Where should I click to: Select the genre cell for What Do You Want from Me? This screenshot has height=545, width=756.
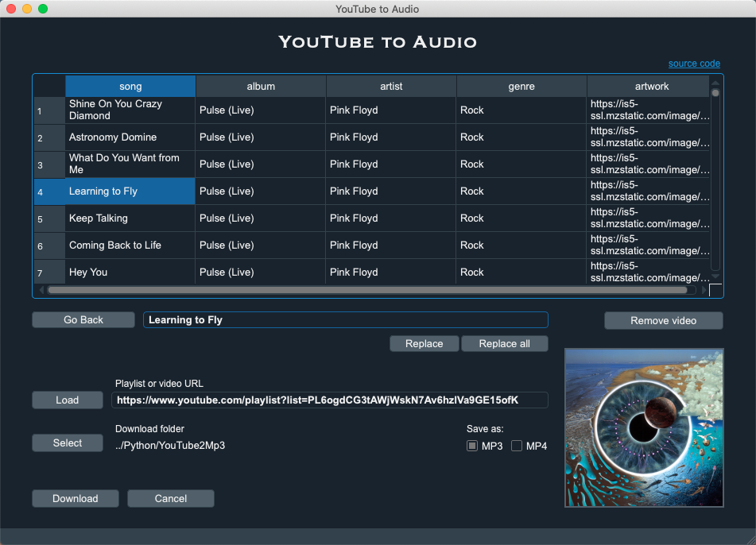click(x=521, y=164)
